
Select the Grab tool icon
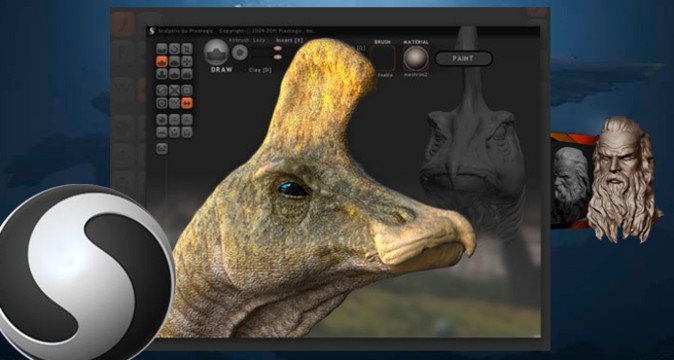click(187, 61)
